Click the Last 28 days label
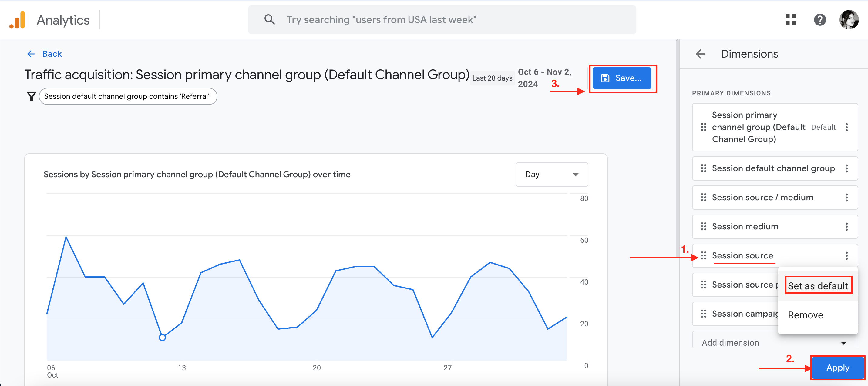868x386 pixels. [492, 78]
